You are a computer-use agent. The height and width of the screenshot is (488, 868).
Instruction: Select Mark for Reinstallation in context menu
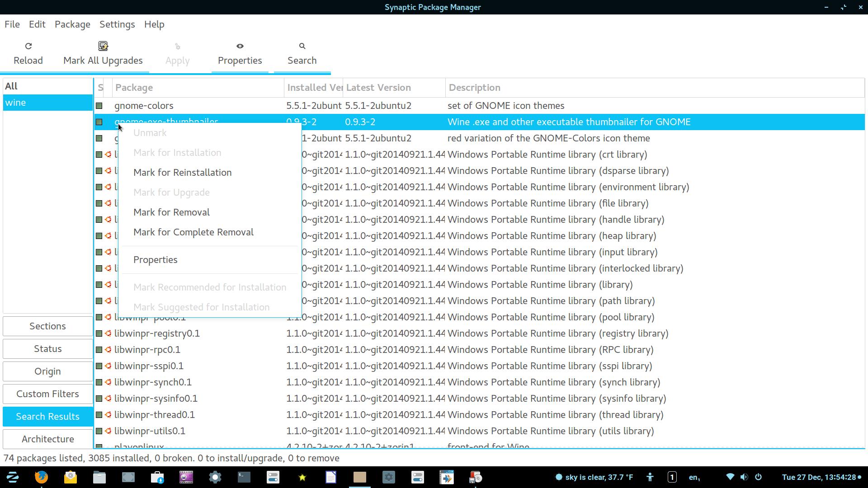click(x=182, y=173)
